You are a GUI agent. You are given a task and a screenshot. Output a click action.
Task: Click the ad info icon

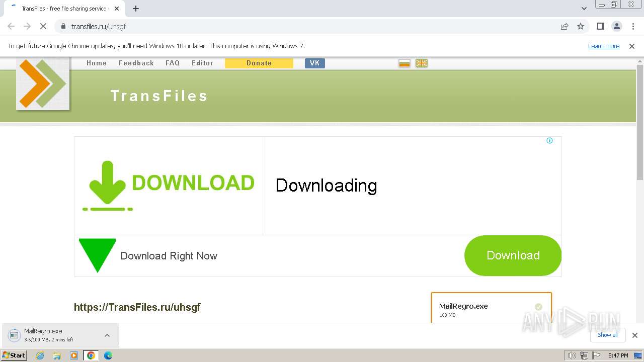pyautogui.click(x=549, y=141)
